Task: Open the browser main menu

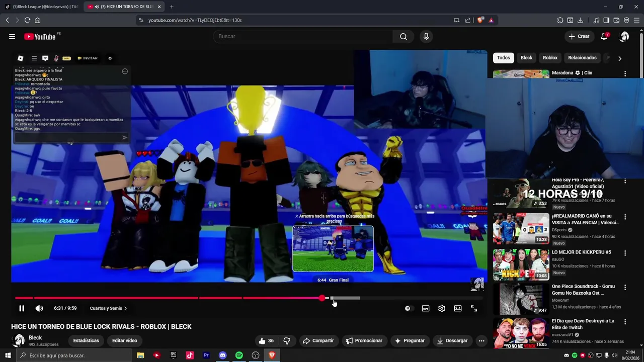Action: (x=636, y=20)
